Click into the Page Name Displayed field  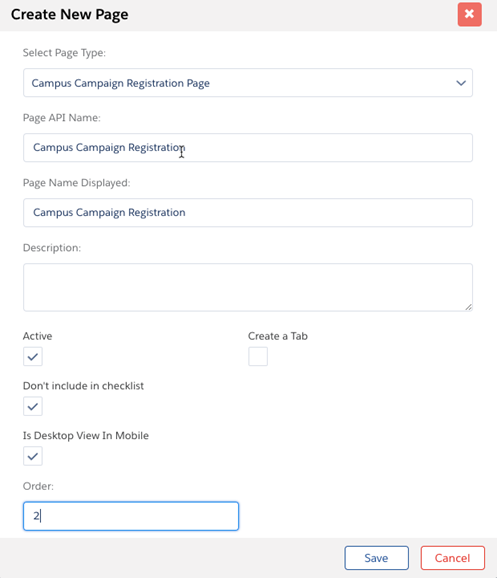[x=248, y=213]
